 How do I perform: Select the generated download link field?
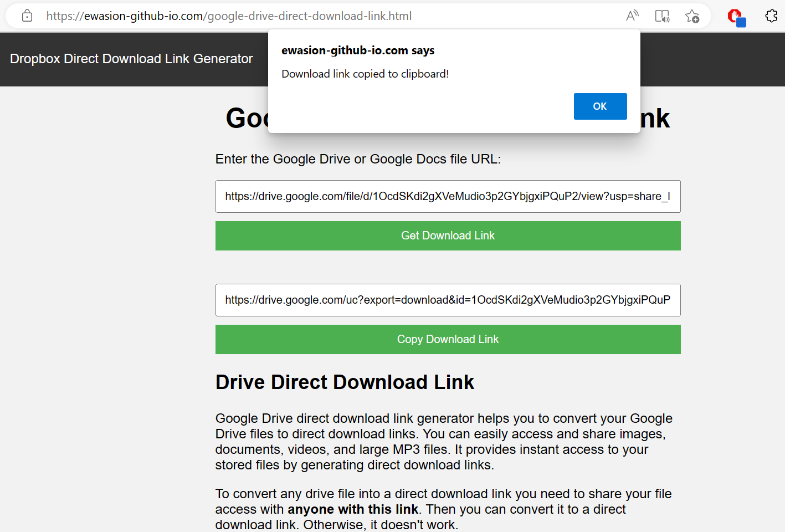coord(448,300)
